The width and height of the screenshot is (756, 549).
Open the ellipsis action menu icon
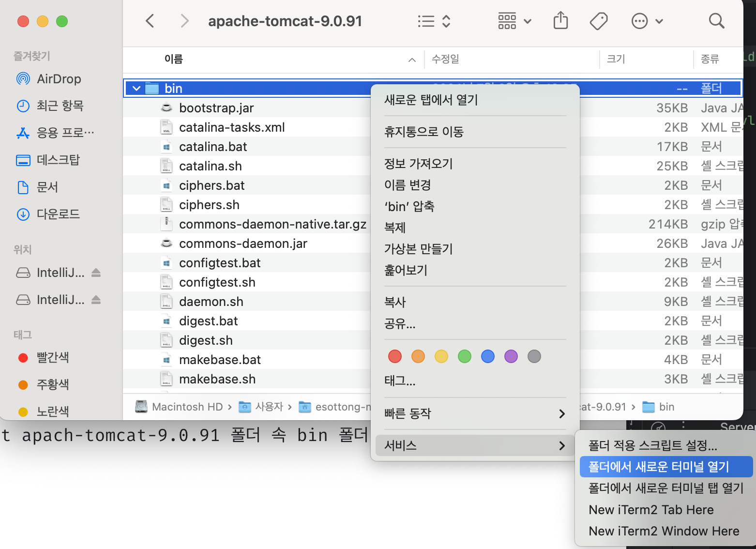(639, 21)
